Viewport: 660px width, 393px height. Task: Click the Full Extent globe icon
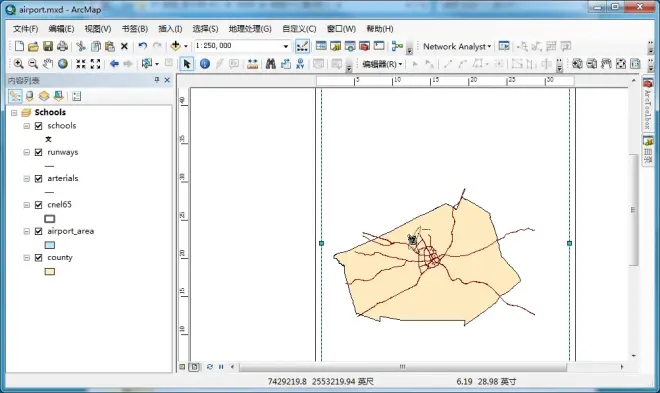point(63,64)
